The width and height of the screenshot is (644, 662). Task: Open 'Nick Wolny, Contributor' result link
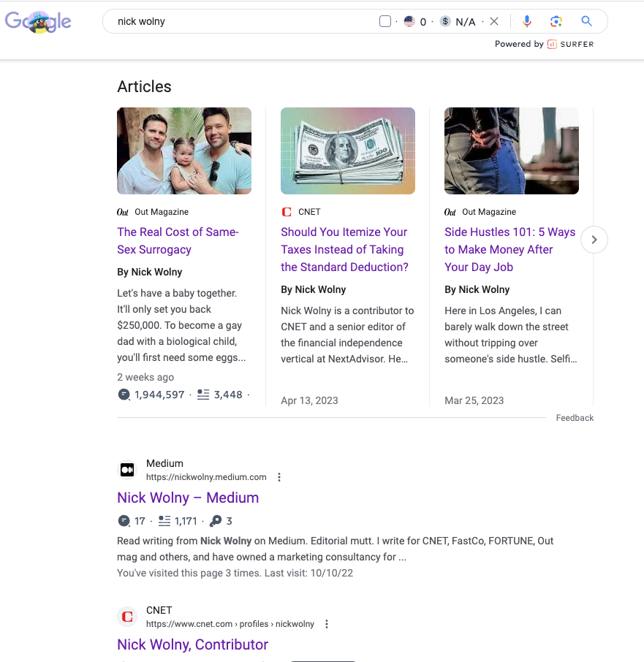coord(192,644)
